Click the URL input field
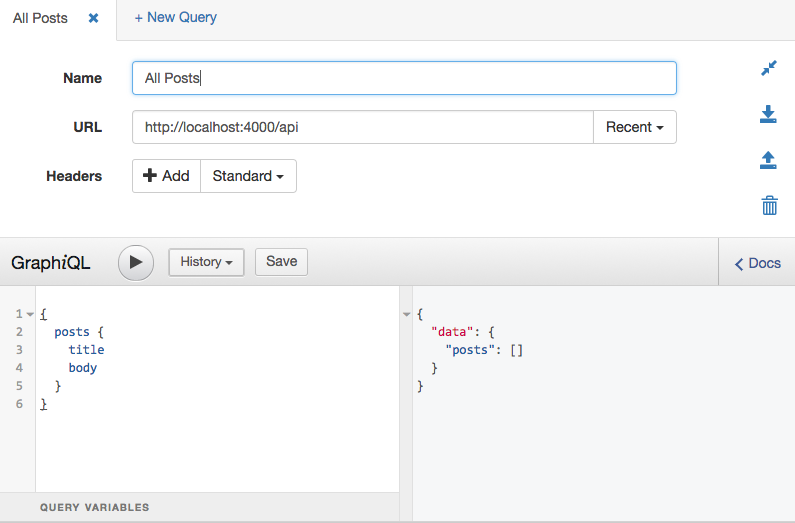This screenshot has height=523, width=795. (x=362, y=127)
